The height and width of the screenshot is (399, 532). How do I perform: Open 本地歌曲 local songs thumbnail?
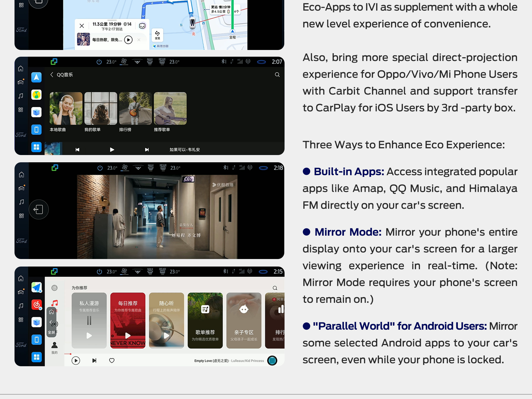66,109
